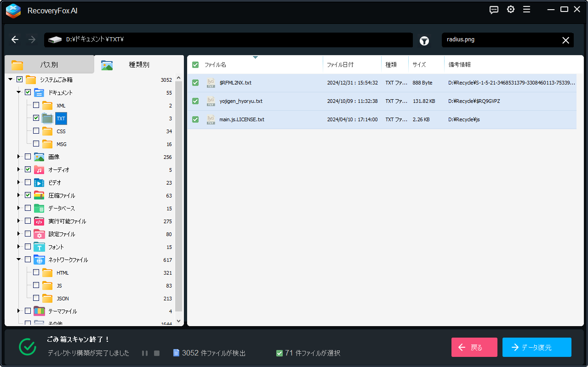
Task: Select the CSS tree item label
Action: pos(61,131)
